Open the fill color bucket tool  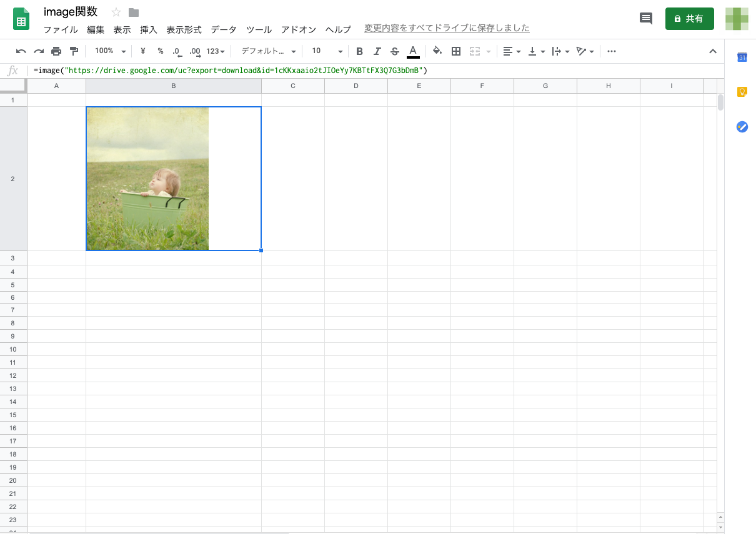(437, 51)
